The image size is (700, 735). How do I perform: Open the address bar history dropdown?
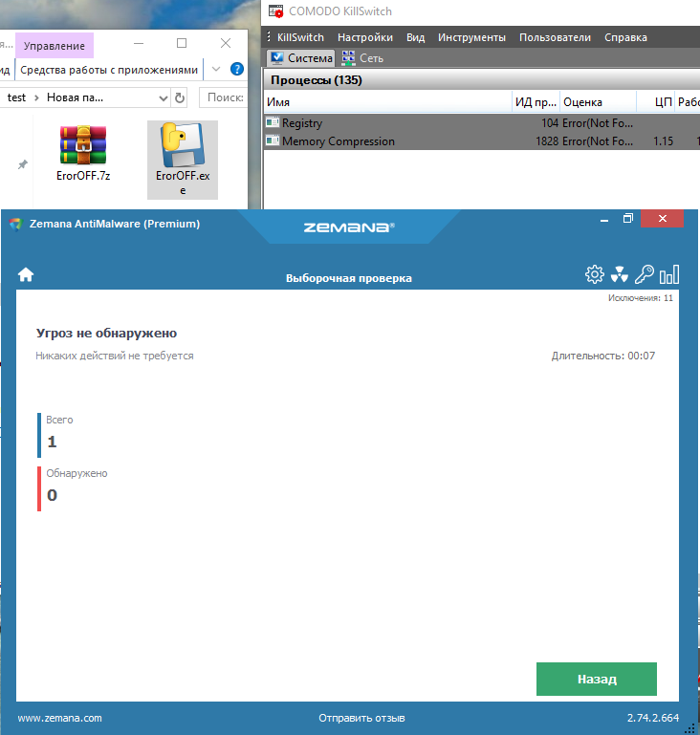pos(163,98)
